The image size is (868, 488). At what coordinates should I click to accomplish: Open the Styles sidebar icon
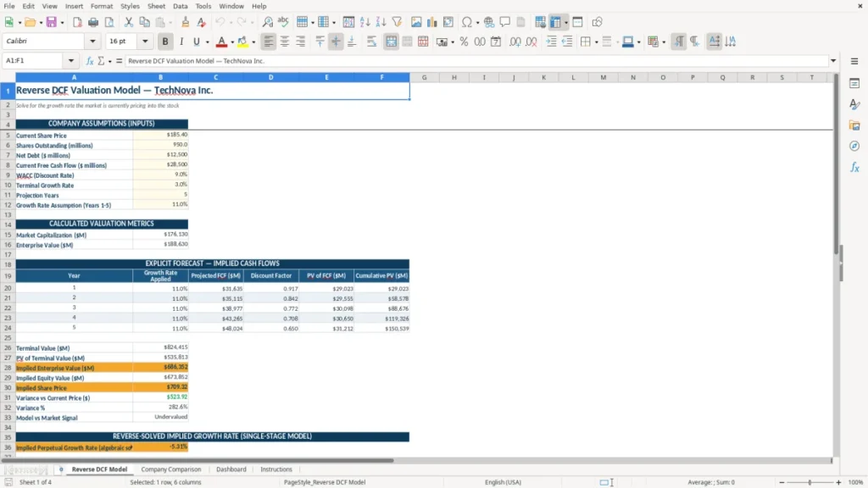854,104
